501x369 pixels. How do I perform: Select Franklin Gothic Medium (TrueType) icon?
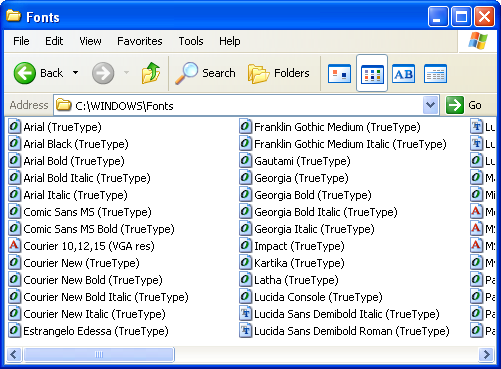click(x=245, y=127)
